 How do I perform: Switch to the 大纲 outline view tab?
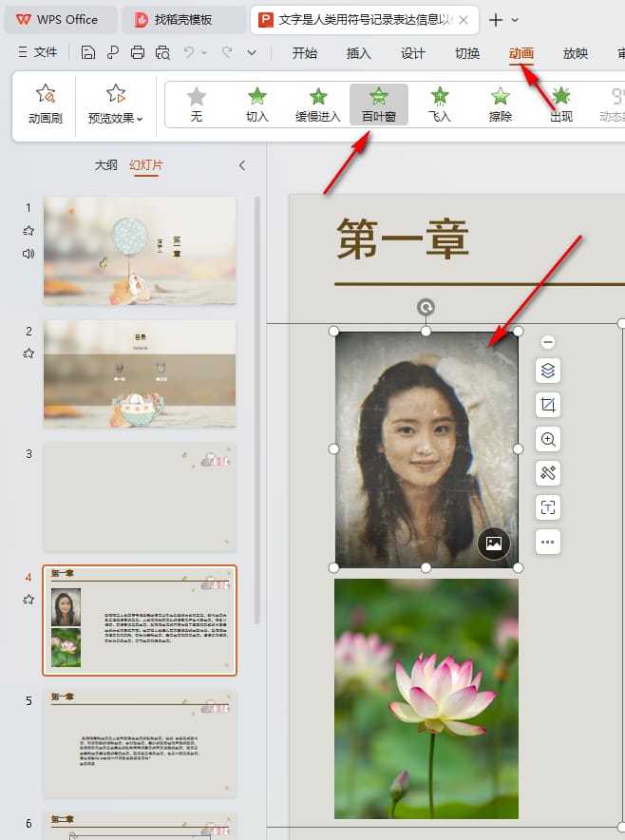coord(105,165)
